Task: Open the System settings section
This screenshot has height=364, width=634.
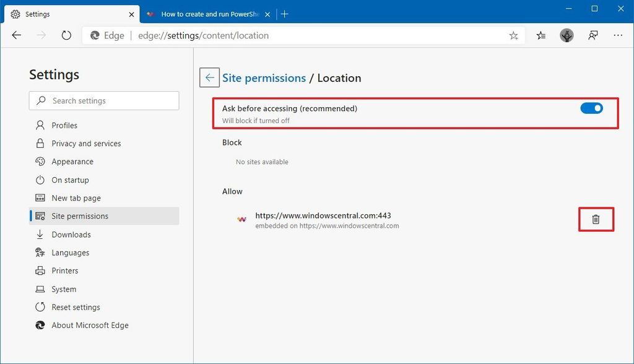Action: point(63,288)
